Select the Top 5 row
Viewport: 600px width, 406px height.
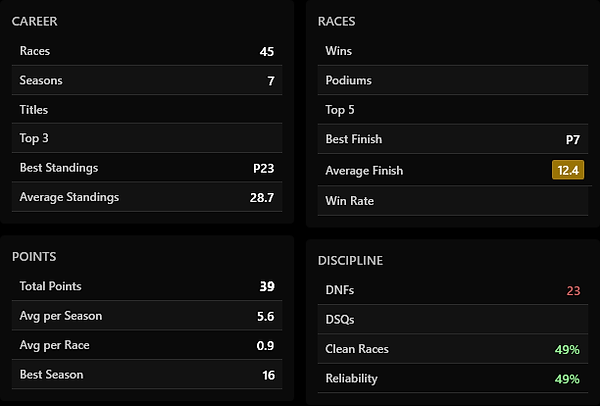point(453,110)
